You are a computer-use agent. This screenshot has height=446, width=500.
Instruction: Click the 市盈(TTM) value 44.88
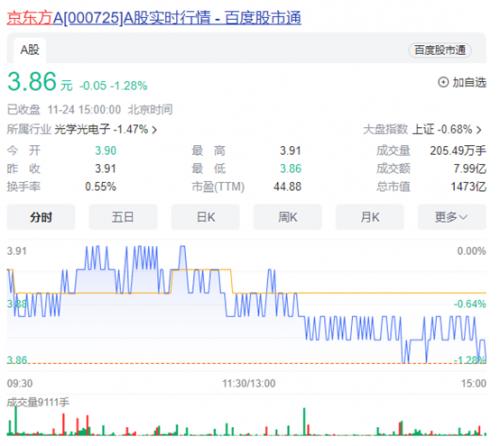[x=287, y=187]
